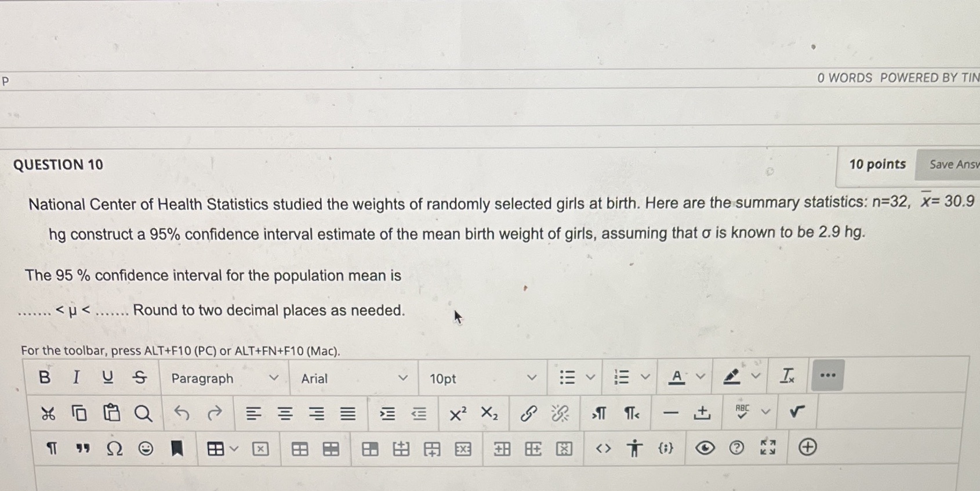Run the ABC spell checker
The width and height of the screenshot is (980, 491).
click(742, 411)
